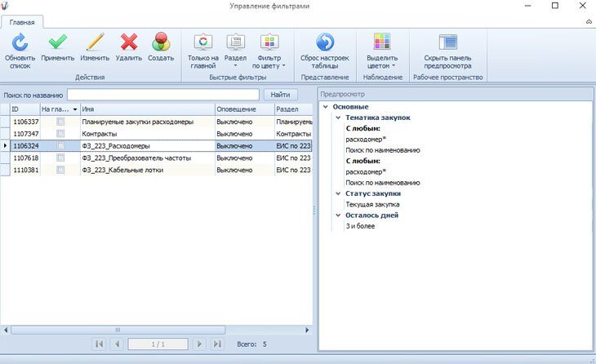Click the Создать icon in ribbon
596x364 pixels.
pyautogui.click(x=161, y=42)
